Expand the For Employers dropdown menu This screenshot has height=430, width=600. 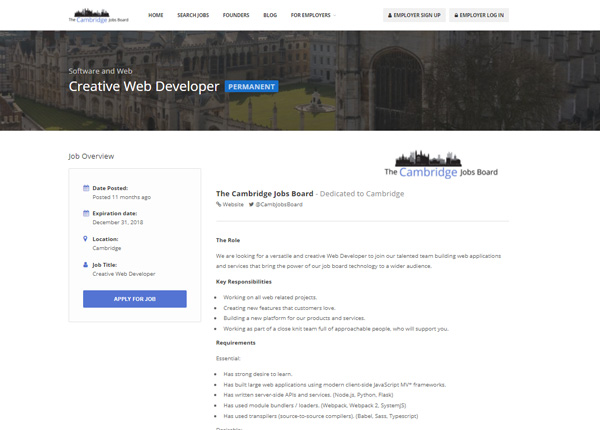(x=313, y=15)
